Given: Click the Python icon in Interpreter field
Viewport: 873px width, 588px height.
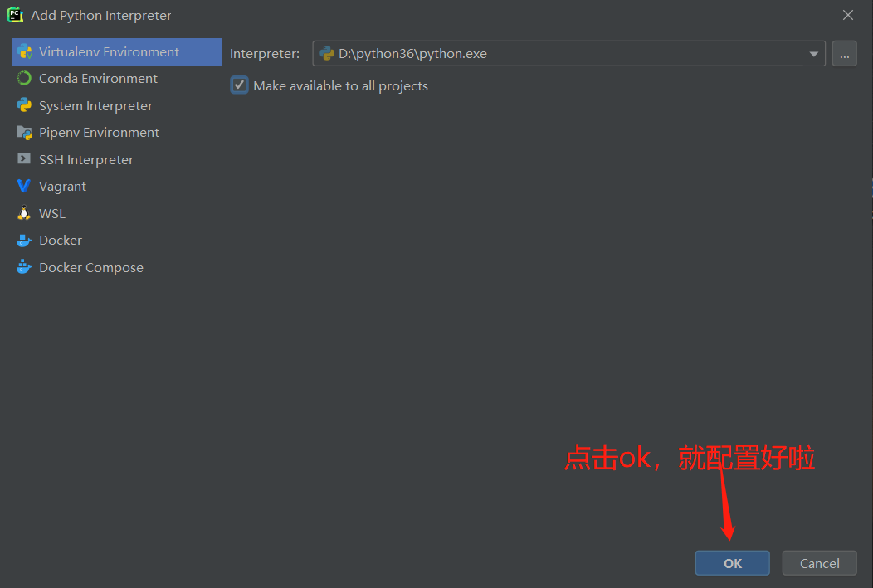Looking at the screenshot, I should [327, 53].
